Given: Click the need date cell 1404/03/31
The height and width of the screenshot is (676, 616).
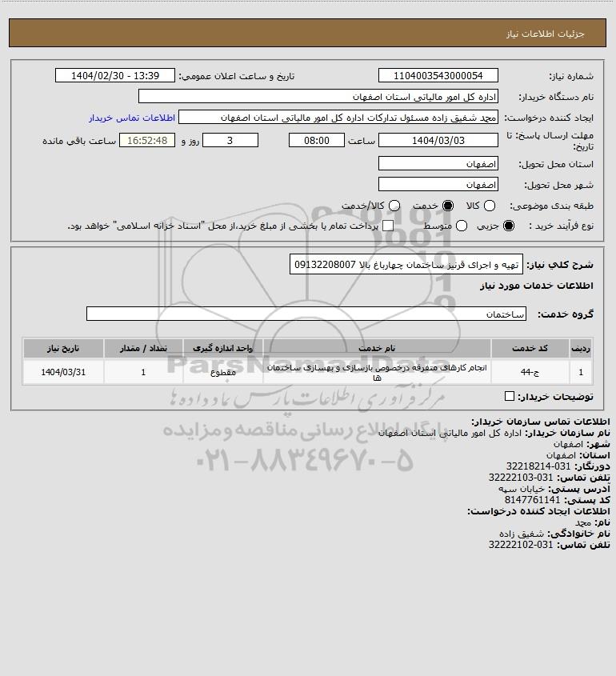Looking at the screenshot, I should pos(63,372).
